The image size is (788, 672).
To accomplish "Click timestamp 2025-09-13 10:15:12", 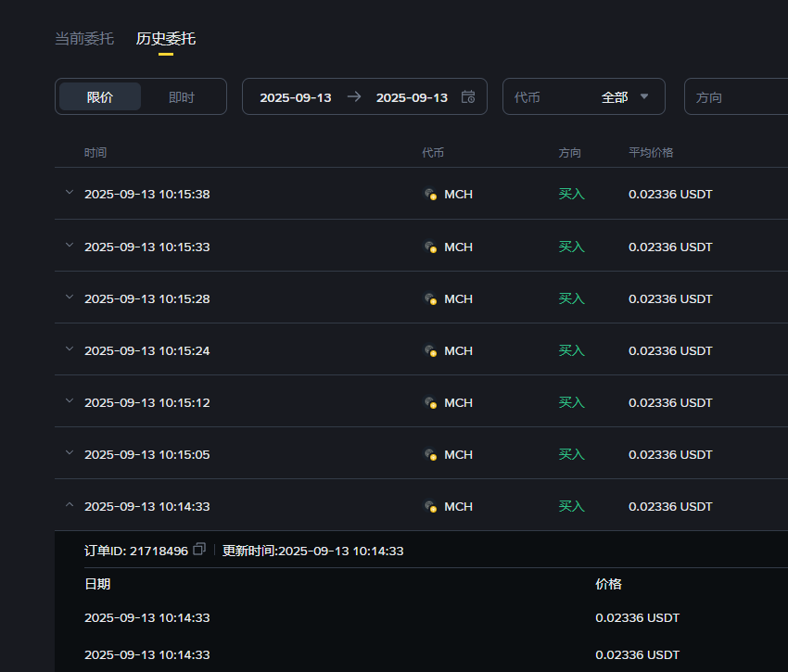I will [146, 402].
